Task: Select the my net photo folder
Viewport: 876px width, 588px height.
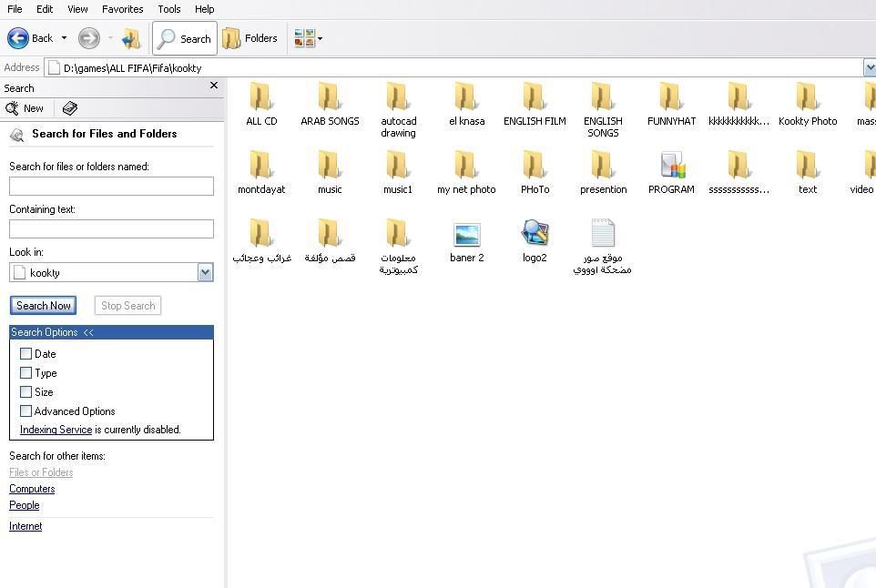Action: (x=466, y=173)
